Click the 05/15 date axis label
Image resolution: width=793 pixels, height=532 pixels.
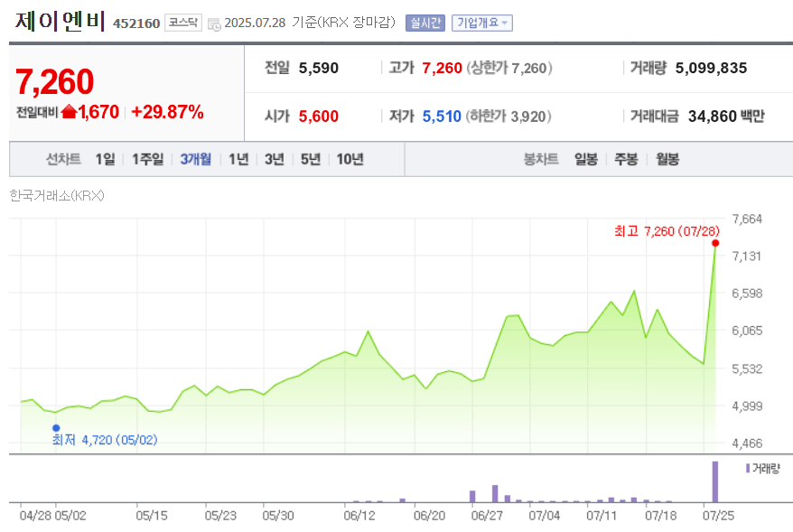pyautogui.click(x=152, y=516)
